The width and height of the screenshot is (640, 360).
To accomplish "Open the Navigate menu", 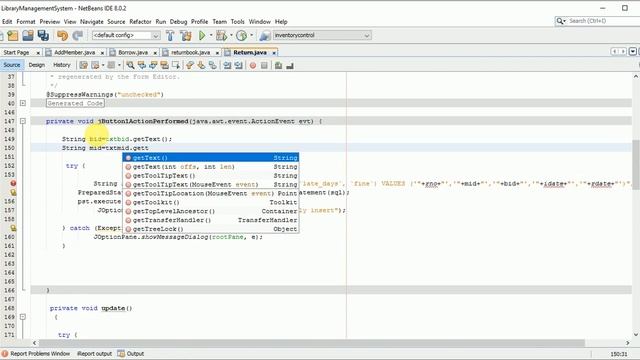I will (x=92, y=22).
